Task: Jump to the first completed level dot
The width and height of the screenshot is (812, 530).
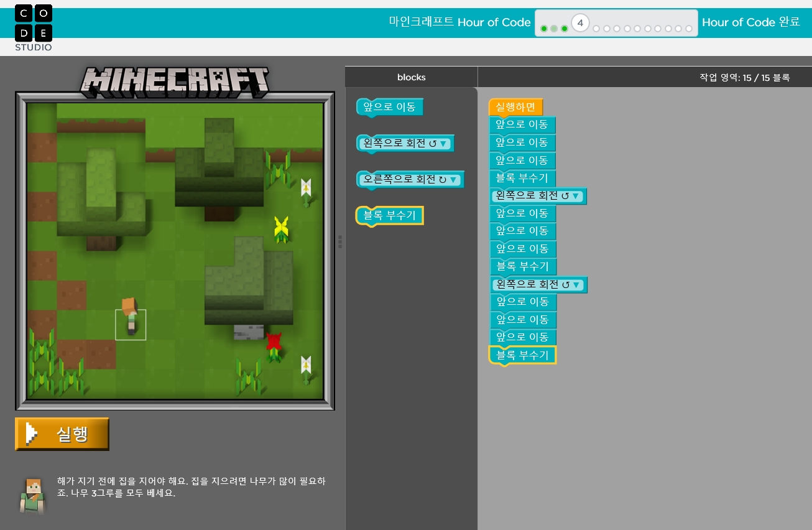Action: pyautogui.click(x=544, y=29)
